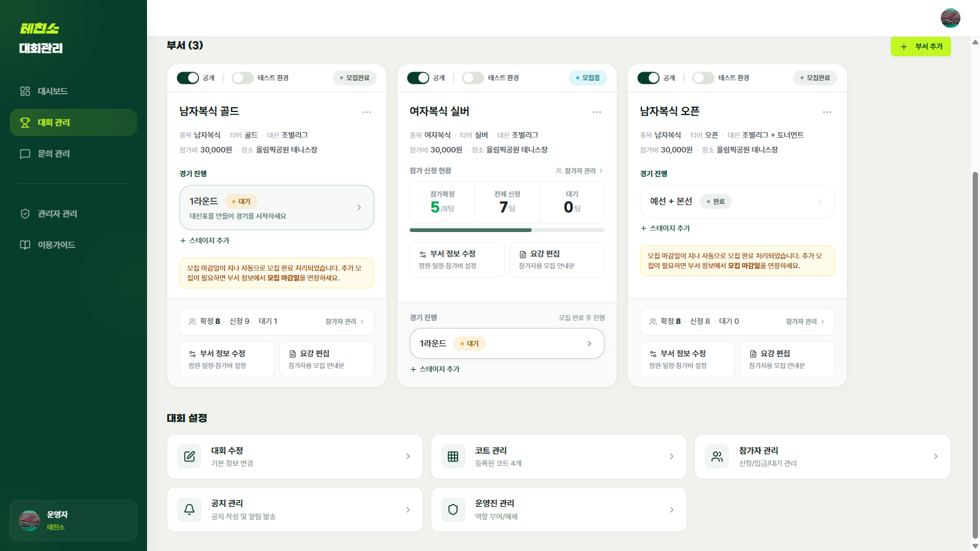Open 이용가이드 sidebar item
Screen dimensions: 980x551
(x=73, y=245)
